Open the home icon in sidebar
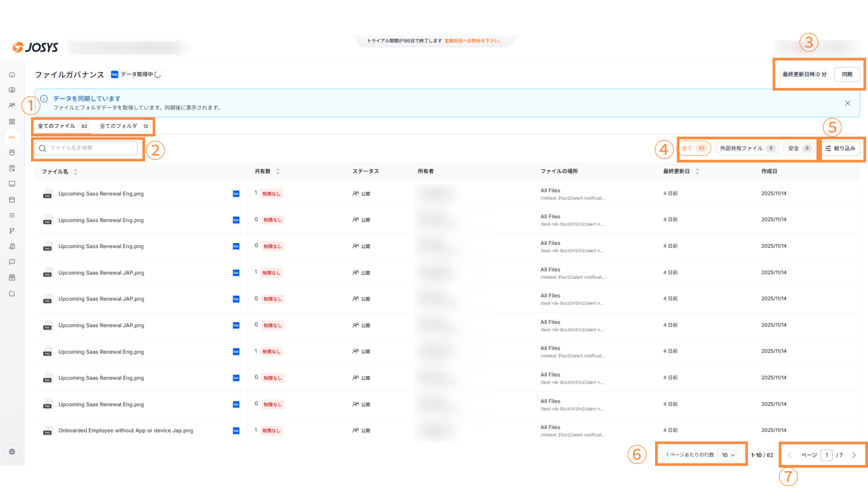Screen dimensions: 868x488 pyautogui.click(x=12, y=75)
